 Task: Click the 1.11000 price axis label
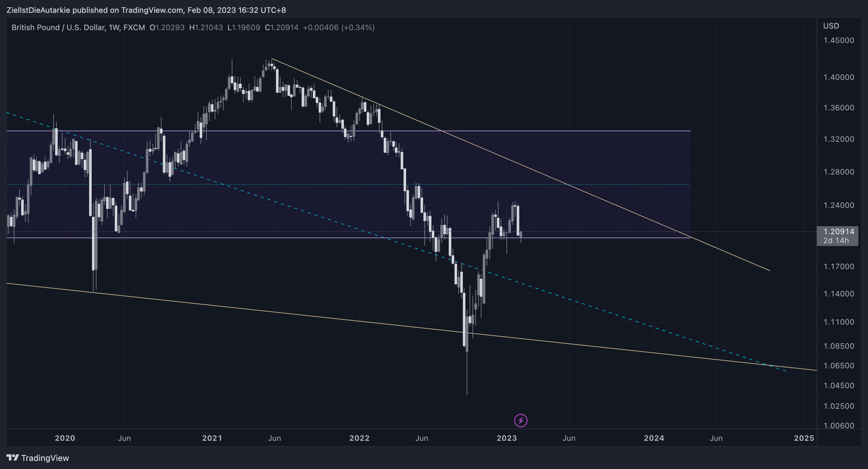coord(839,322)
